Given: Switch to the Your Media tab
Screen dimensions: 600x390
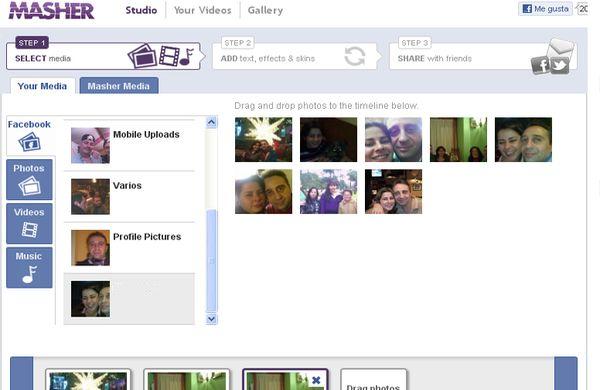Looking at the screenshot, I should pos(42,86).
